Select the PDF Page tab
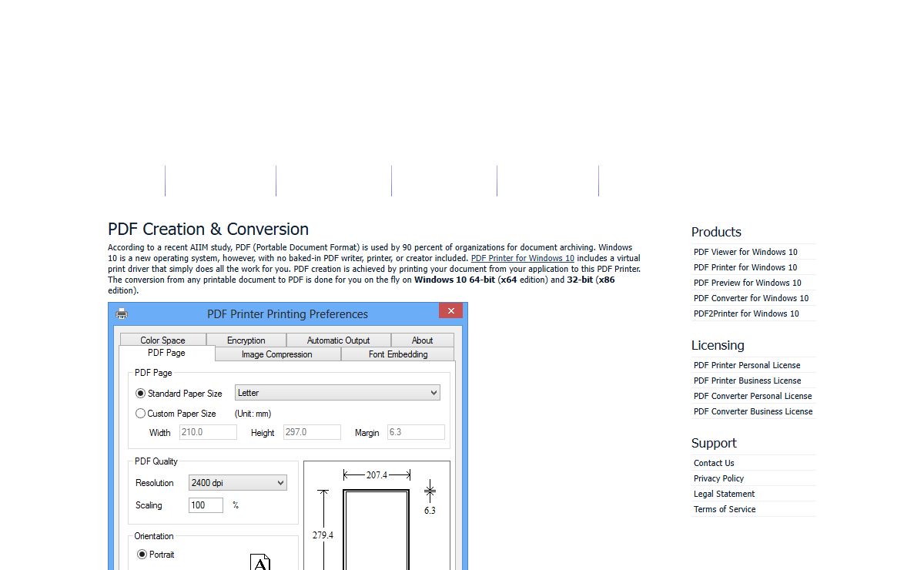This screenshot has width=924, height=570. point(167,353)
